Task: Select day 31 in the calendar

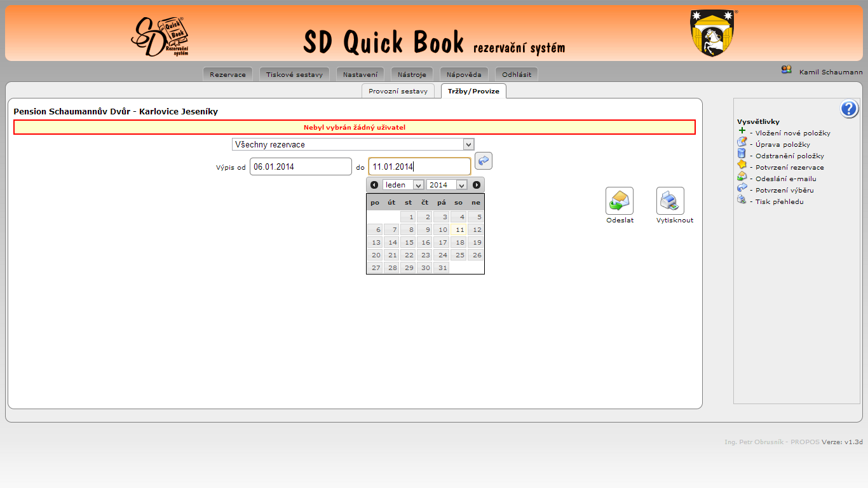Action: (x=442, y=268)
